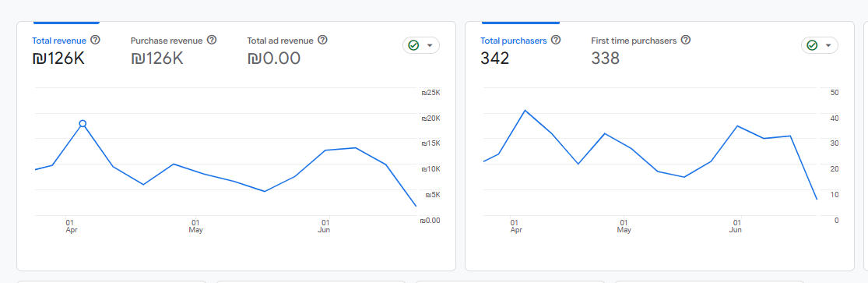Open help icon next to Total purchasers
The width and height of the screenshot is (868, 283).
tap(556, 40)
